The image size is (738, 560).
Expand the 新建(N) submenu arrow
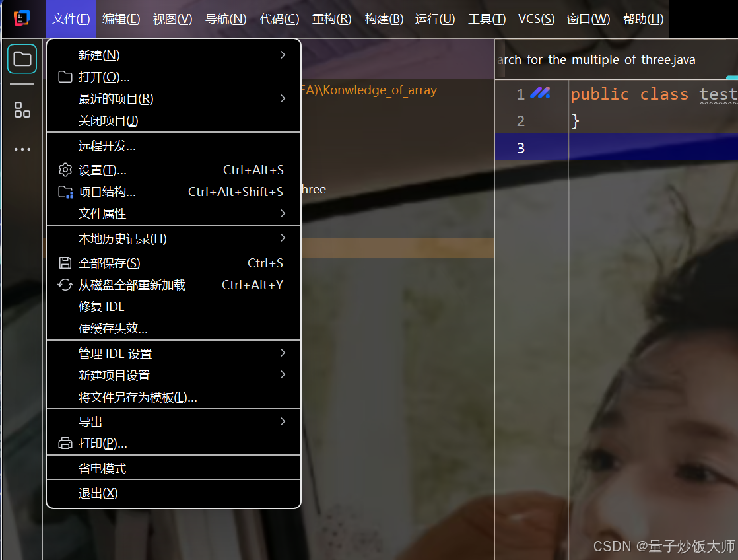[283, 55]
